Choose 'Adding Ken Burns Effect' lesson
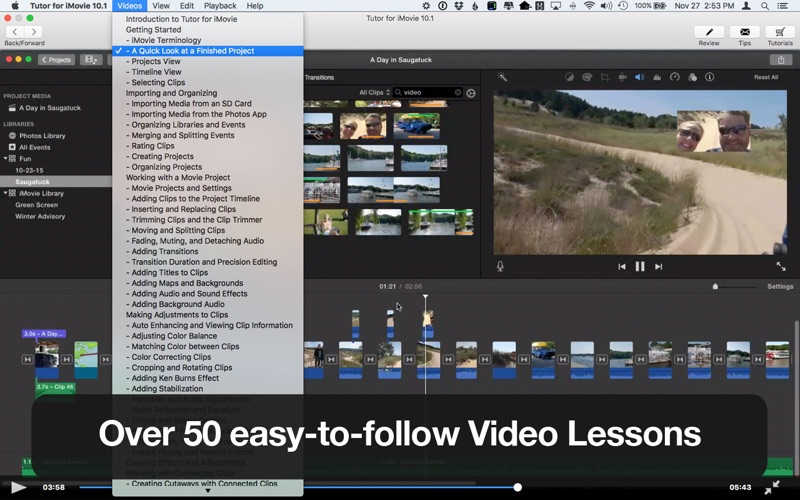The image size is (800, 500). click(x=208, y=378)
